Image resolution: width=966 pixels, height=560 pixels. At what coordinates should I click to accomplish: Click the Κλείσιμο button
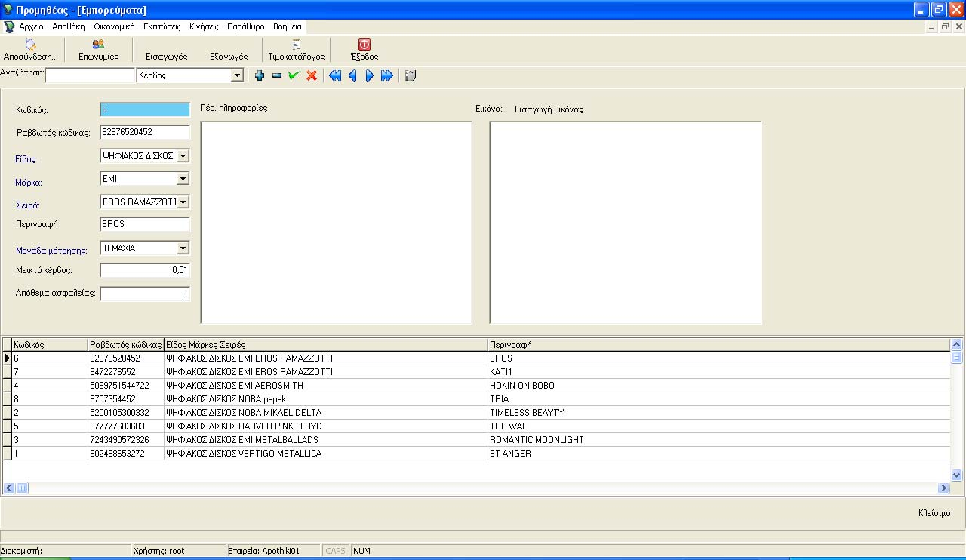[934, 513]
